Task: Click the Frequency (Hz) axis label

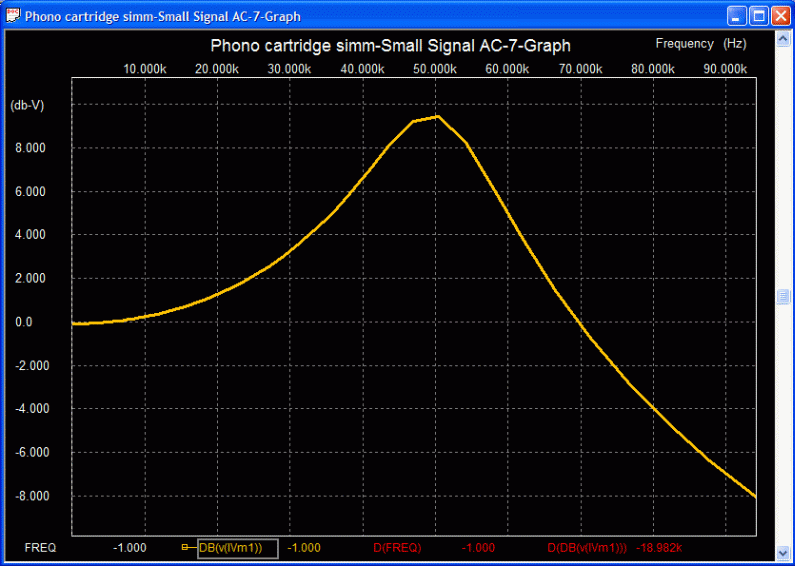Action: [700, 44]
